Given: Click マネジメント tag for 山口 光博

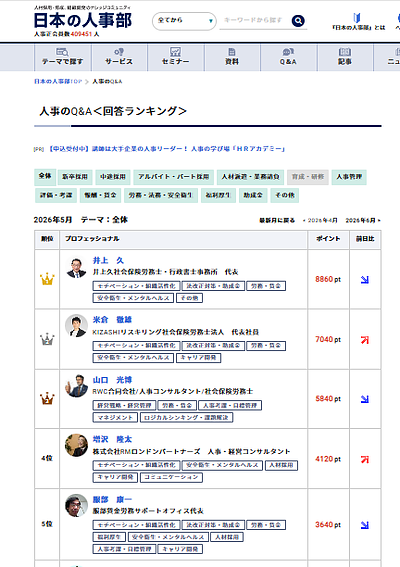Looking at the screenshot, I should click(115, 417).
